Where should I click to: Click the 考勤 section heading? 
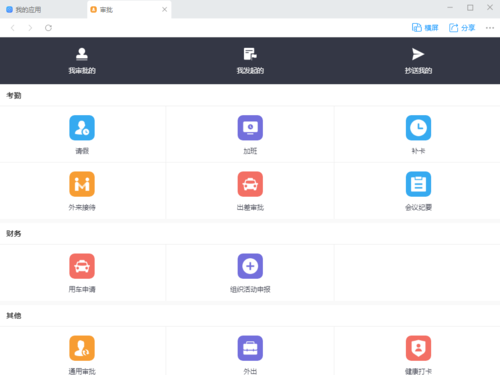[14, 96]
